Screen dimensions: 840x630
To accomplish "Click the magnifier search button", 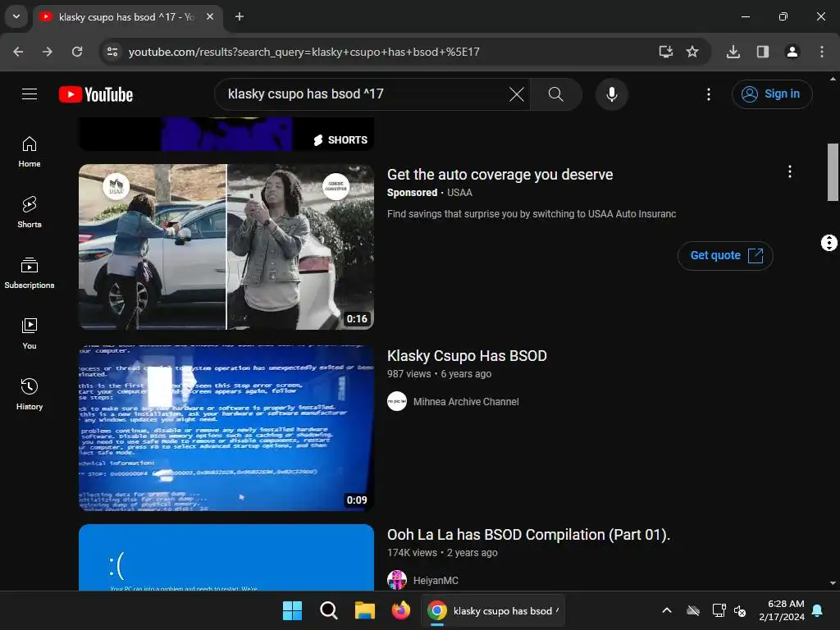I will click(x=555, y=94).
